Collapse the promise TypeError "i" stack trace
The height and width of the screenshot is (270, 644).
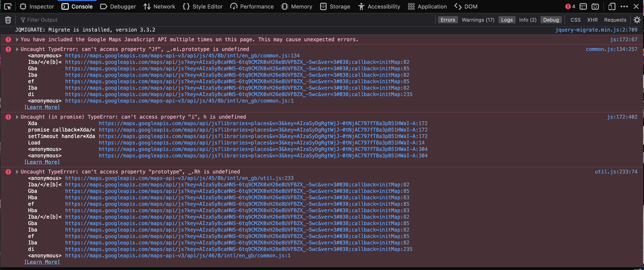point(17,117)
